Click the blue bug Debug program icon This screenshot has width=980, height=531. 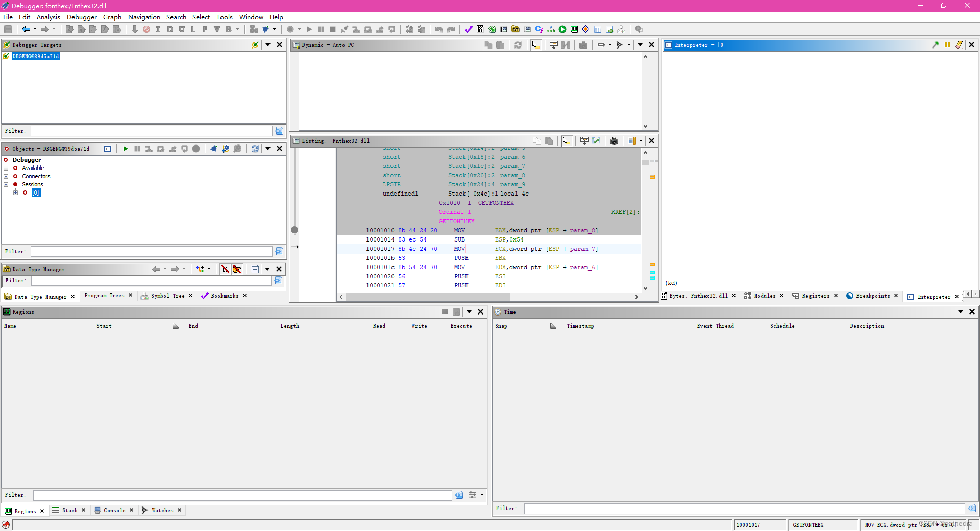[266, 29]
